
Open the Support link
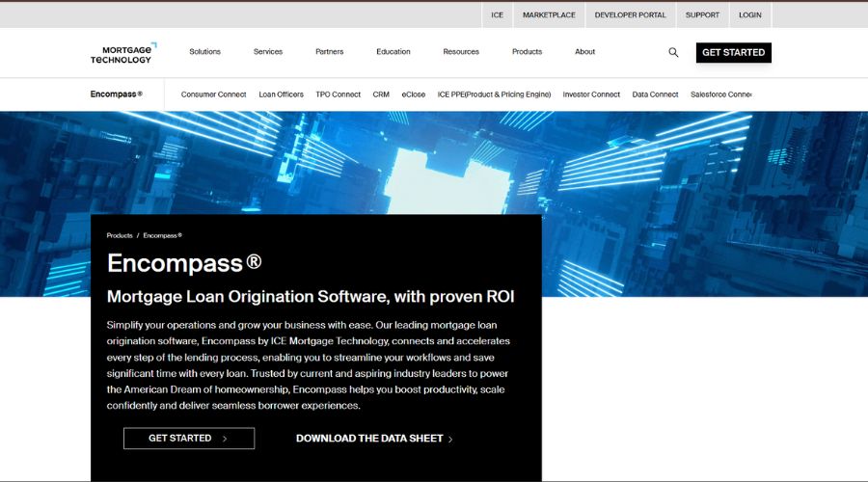pos(702,15)
